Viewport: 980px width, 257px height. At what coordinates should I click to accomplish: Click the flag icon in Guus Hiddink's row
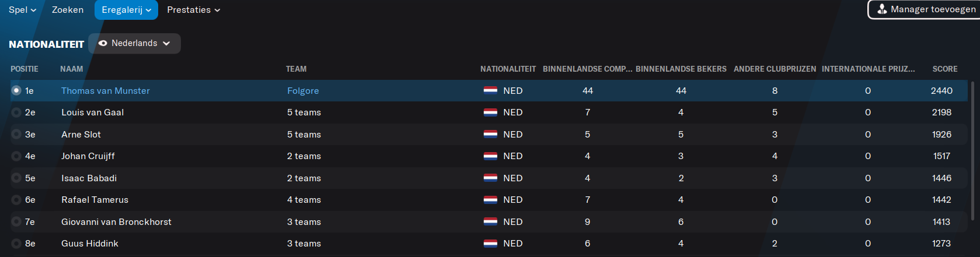(490, 244)
